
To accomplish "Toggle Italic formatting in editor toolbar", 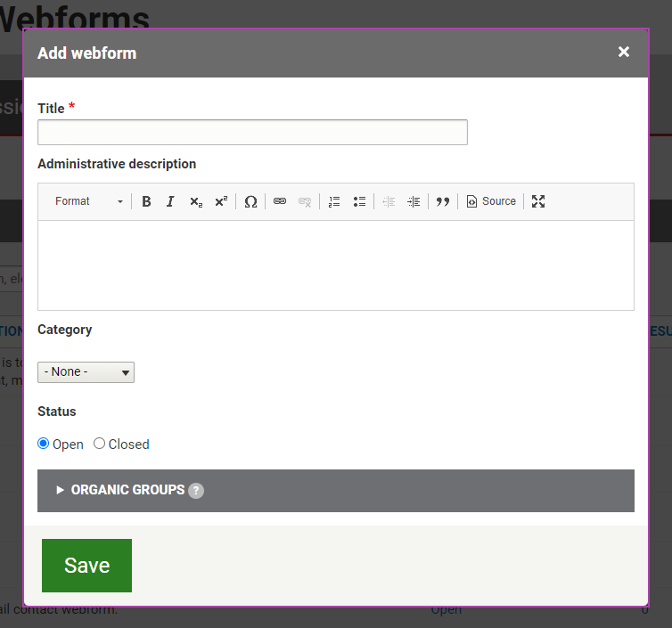I will coord(170,201).
